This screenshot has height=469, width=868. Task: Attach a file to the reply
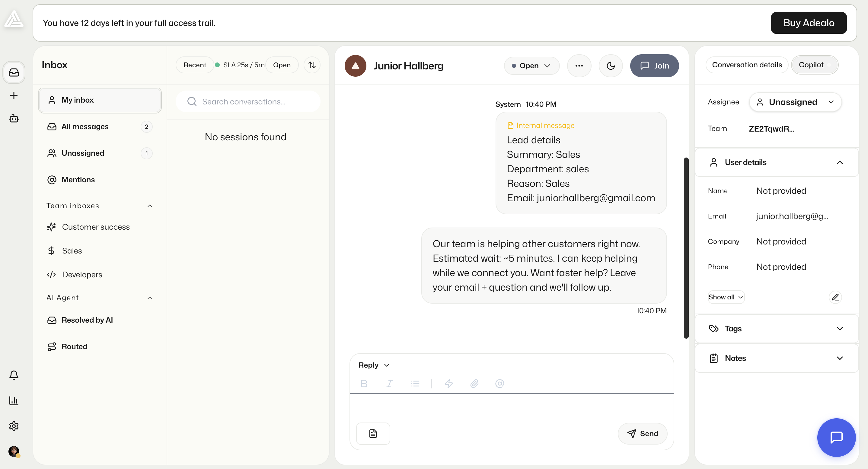474,383
